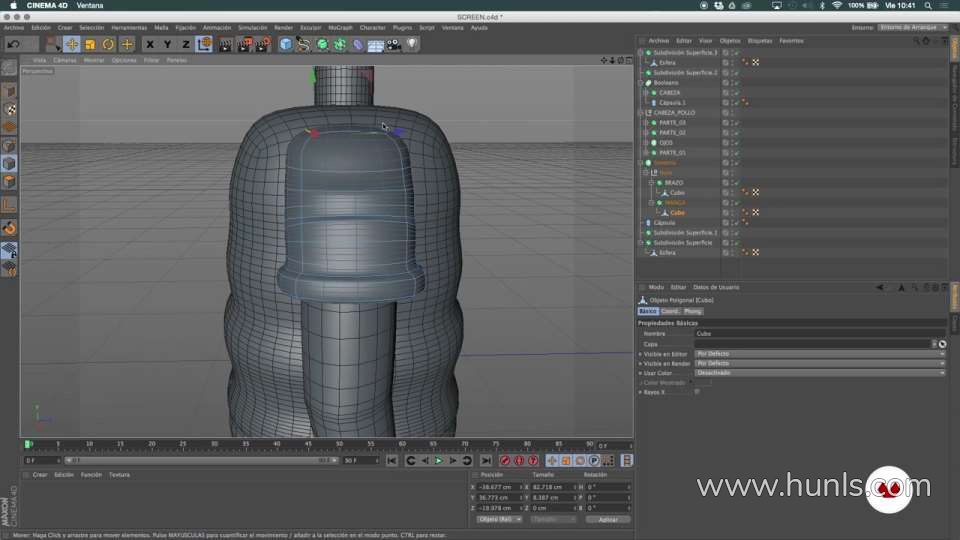960x540 pixels.
Task: Click frame 45 on the timeline ruler
Action: coord(309,444)
